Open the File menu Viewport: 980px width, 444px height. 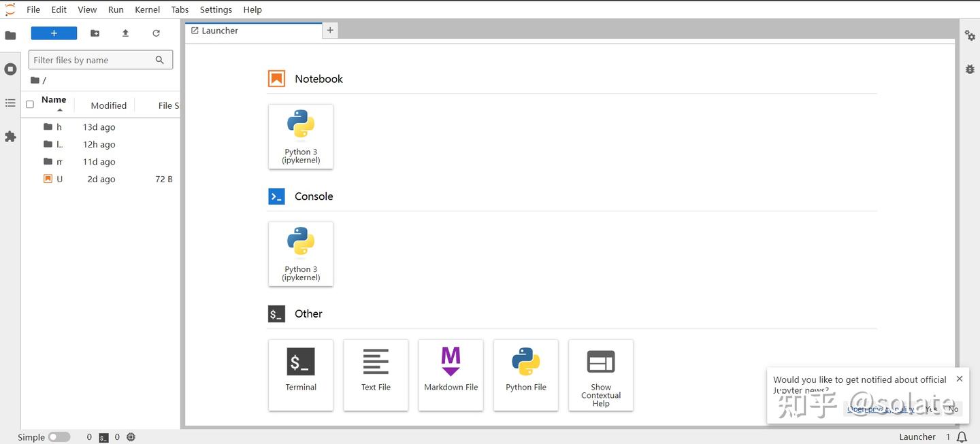(x=33, y=10)
